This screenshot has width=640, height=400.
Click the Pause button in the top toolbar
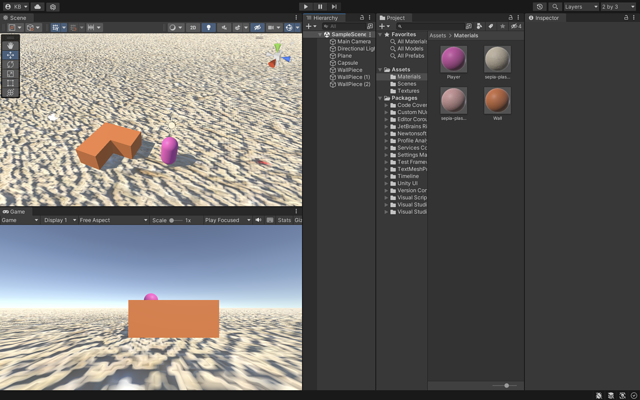pos(320,7)
